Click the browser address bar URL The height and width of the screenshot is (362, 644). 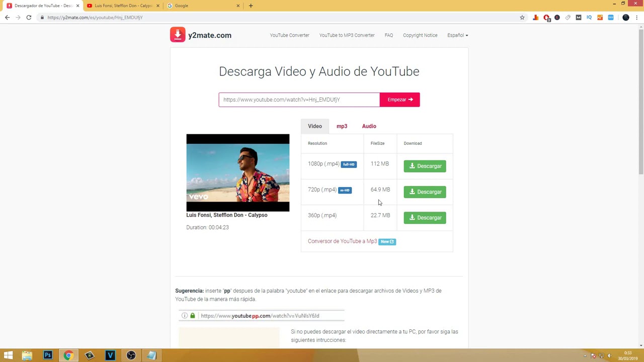[95, 18]
